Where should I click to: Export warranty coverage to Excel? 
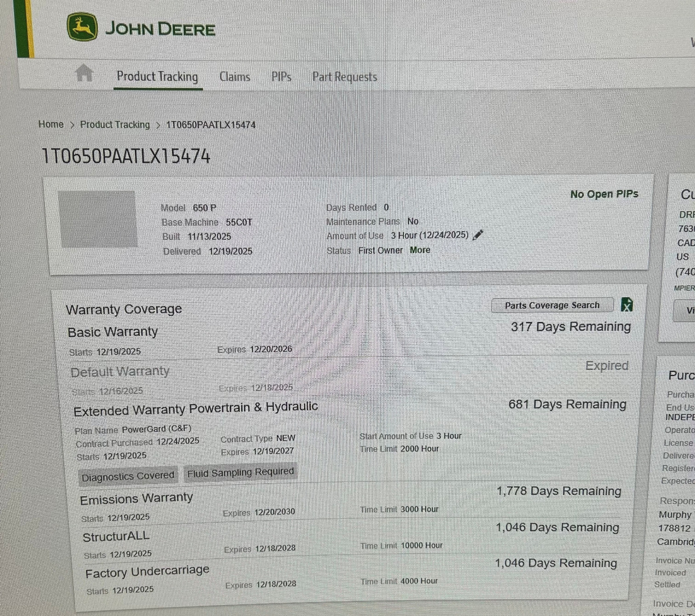(627, 305)
